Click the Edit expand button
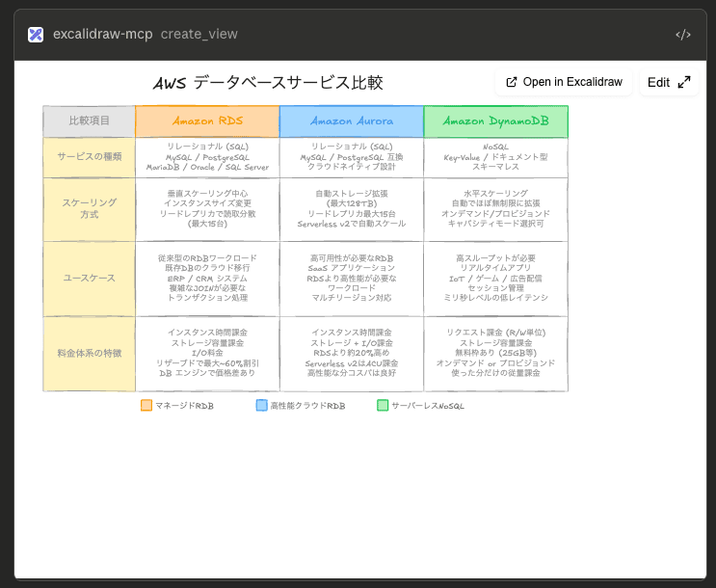This screenshot has height=588, width=716. pyautogui.click(x=669, y=82)
